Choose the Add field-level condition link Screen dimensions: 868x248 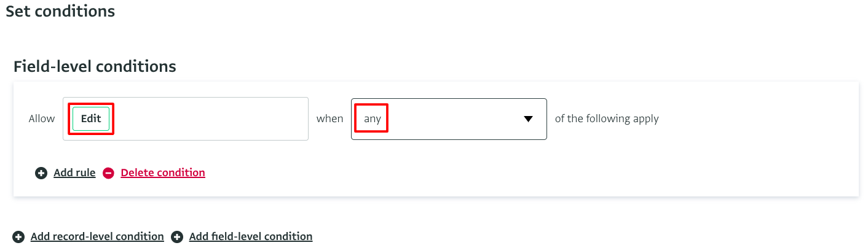coord(251,236)
